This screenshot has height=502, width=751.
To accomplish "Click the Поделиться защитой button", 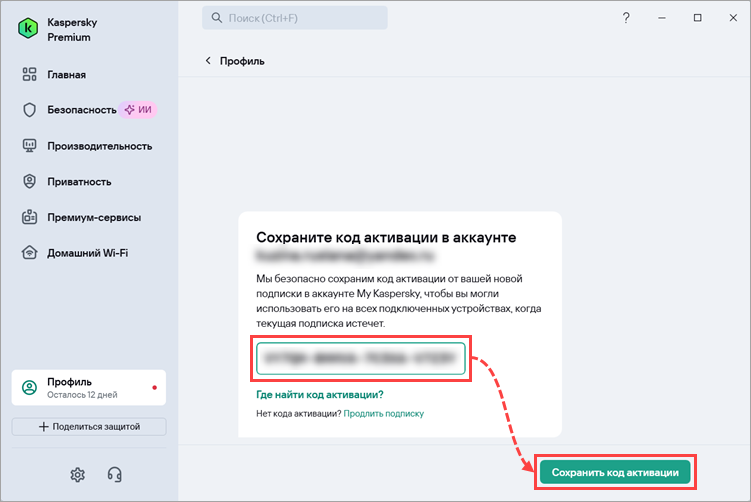I will click(x=89, y=426).
